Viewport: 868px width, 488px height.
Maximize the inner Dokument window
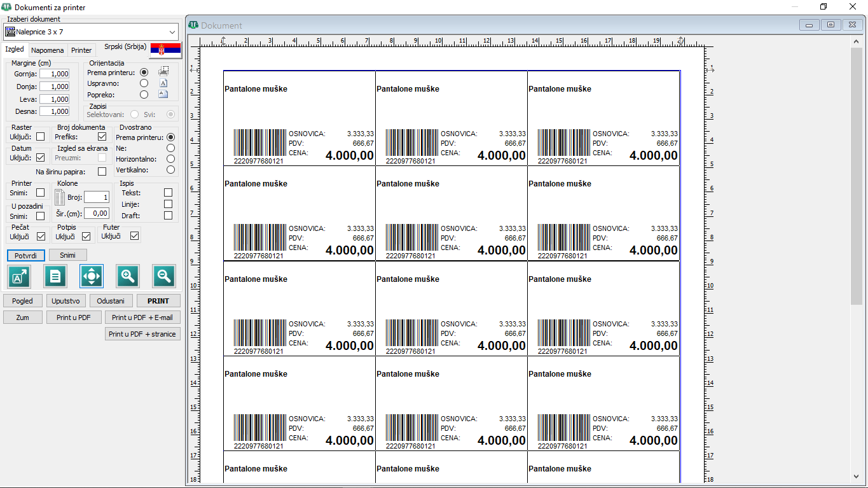[830, 25]
